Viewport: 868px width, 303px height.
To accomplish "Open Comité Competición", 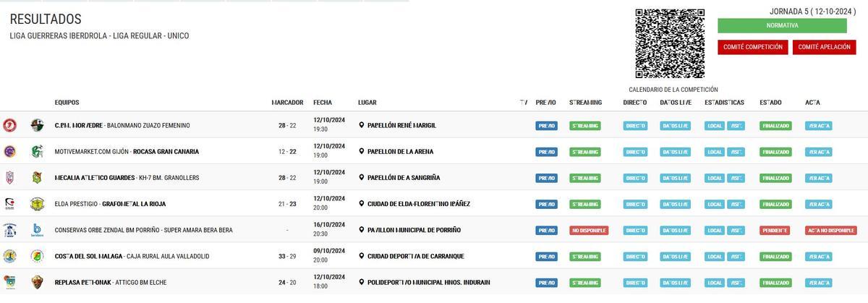I will click(753, 47).
